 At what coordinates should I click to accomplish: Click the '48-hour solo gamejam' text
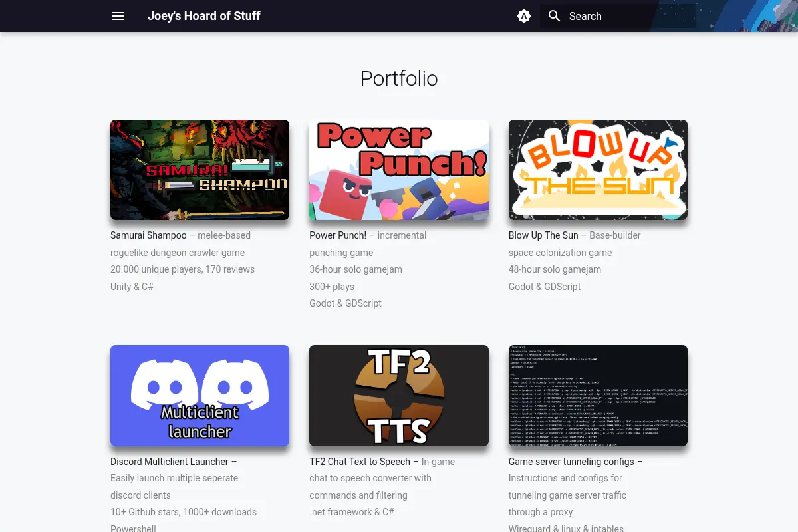point(555,269)
